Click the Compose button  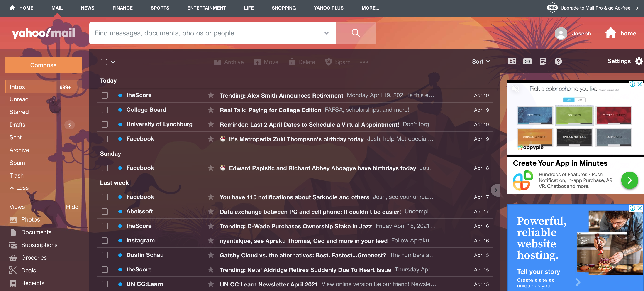click(x=43, y=65)
